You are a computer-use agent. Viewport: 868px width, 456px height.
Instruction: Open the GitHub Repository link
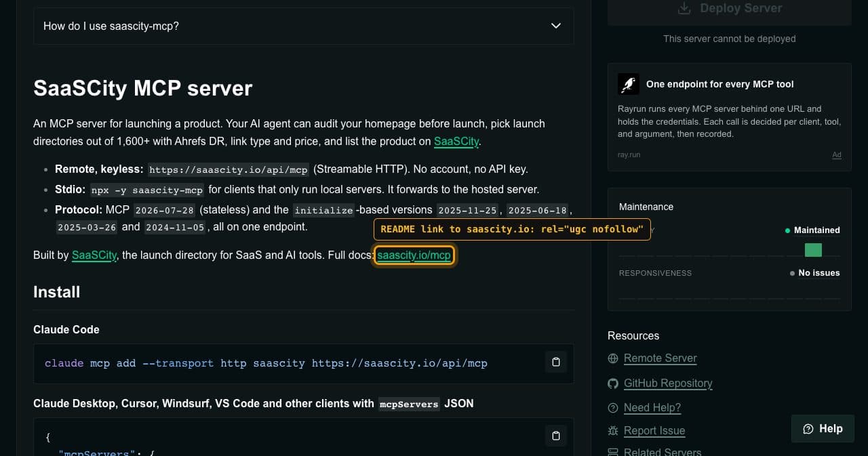(x=668, y=383)
